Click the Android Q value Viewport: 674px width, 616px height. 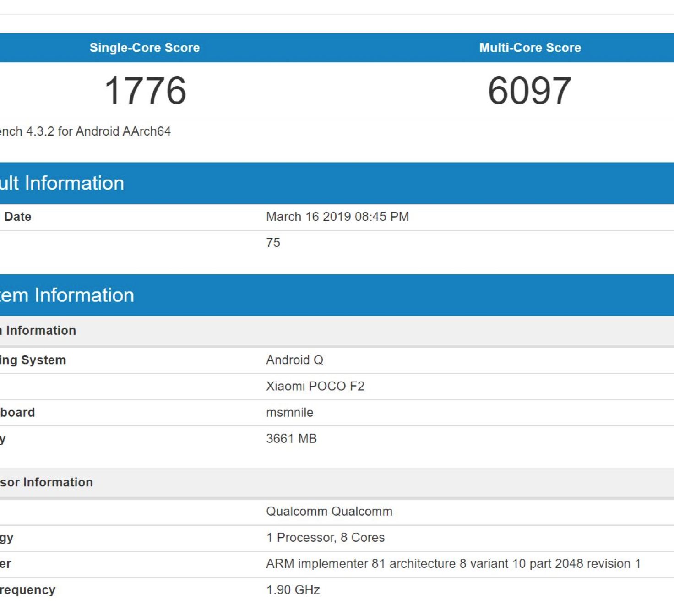(294, 360)
